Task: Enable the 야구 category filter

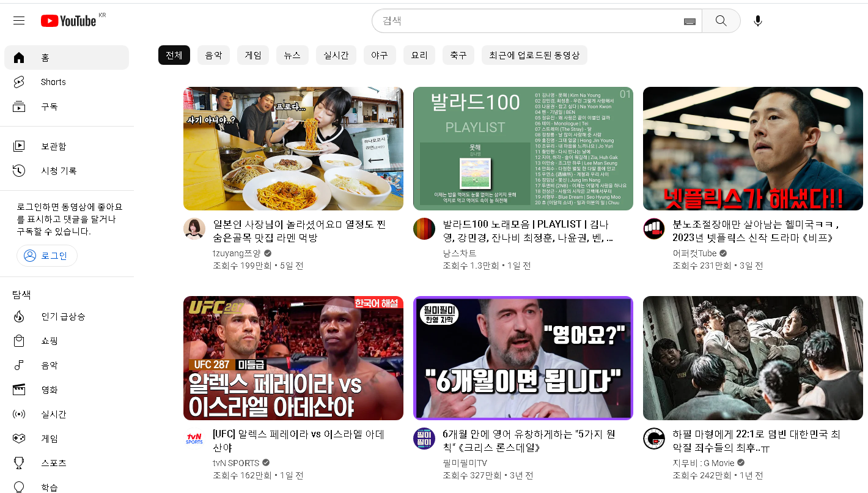Action: [x=380, y=54]
